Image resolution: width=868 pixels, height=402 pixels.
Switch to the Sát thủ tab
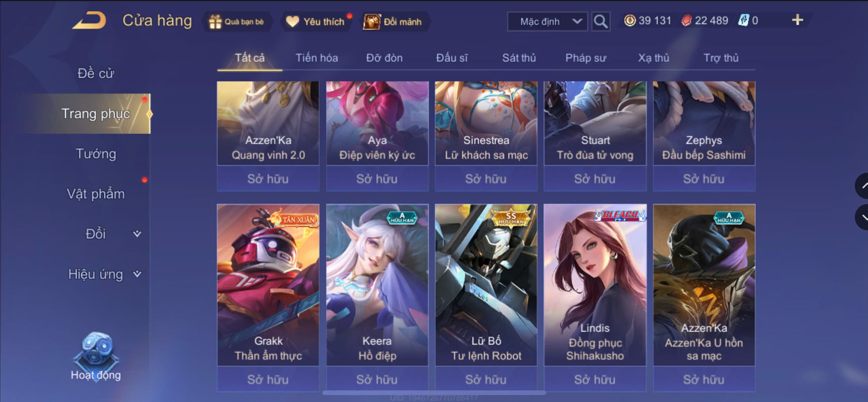click(519, 58)
